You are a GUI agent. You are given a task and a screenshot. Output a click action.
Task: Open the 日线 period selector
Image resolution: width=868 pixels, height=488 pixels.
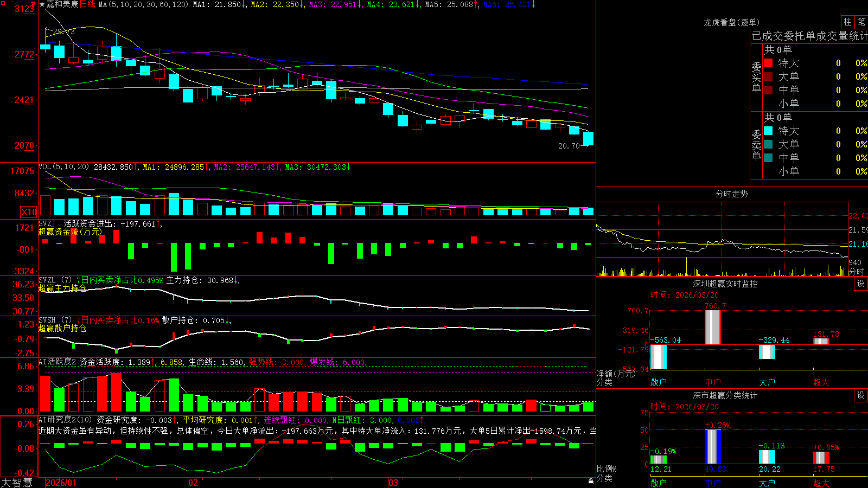coord(87,4)
